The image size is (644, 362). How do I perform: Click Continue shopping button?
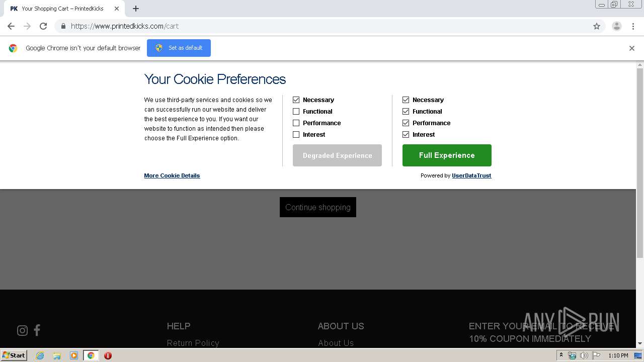(318, 207)
